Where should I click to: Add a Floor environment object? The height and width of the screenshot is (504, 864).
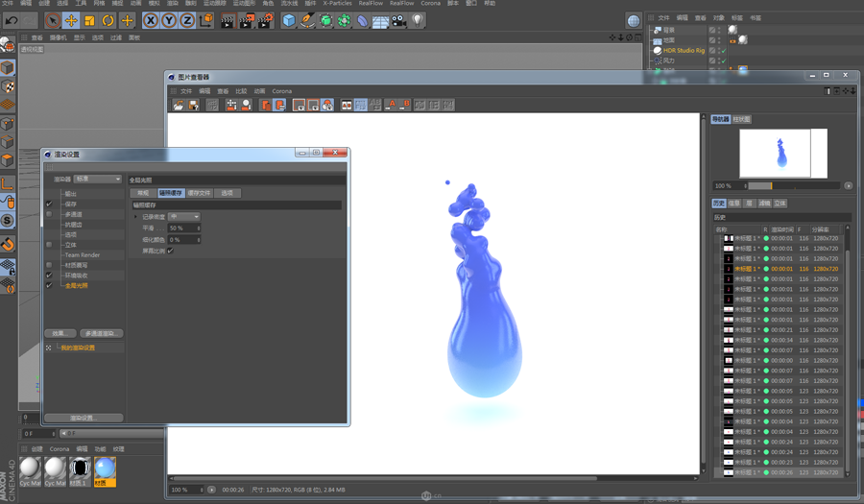(x=380, y=21)
